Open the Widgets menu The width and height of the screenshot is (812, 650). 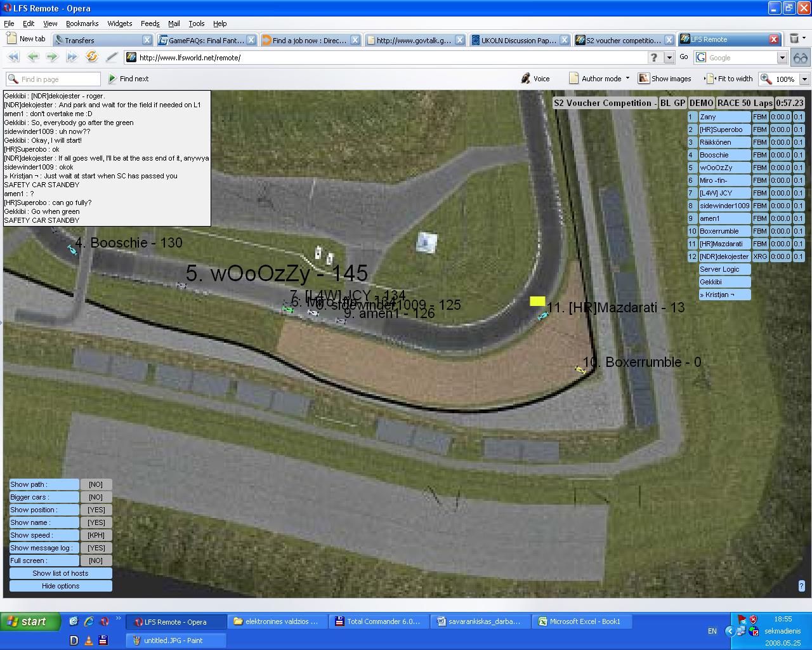(x=120, y=23)
